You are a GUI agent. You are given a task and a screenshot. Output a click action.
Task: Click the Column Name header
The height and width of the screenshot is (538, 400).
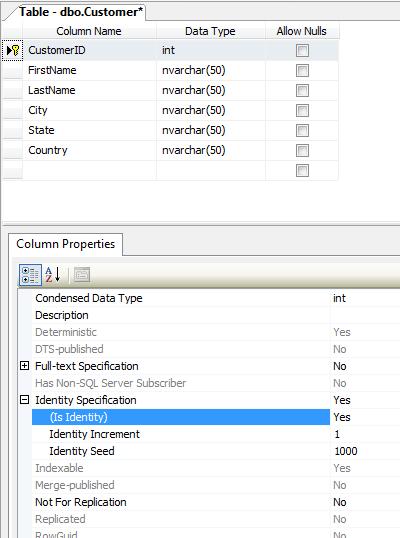pyautogui.click(x=89, y=31)
